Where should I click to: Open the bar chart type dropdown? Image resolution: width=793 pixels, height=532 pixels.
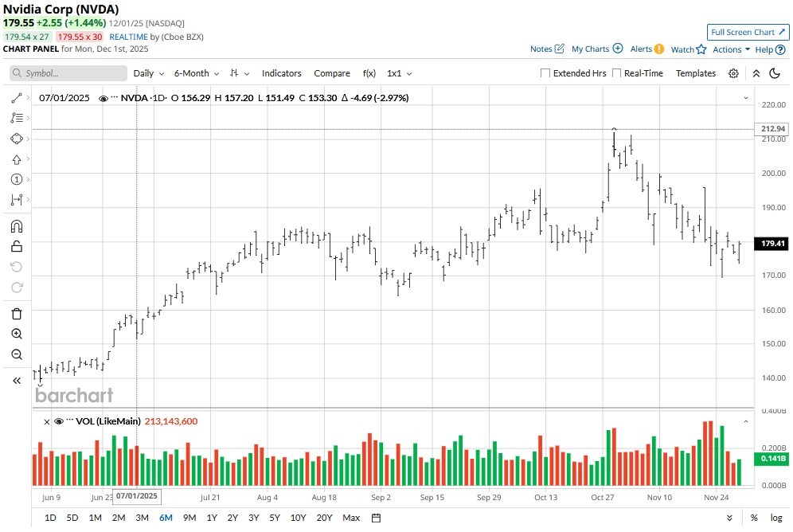239,73
